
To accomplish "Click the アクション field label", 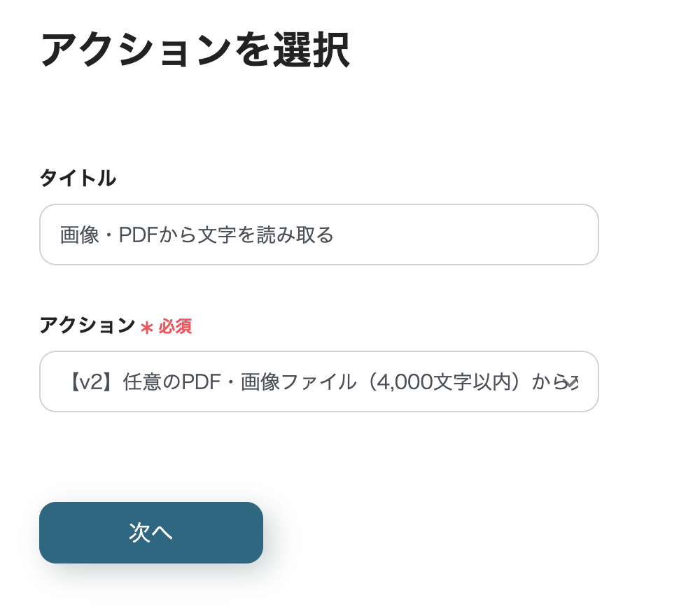I will pyautogui.click(x=87, y=325).
